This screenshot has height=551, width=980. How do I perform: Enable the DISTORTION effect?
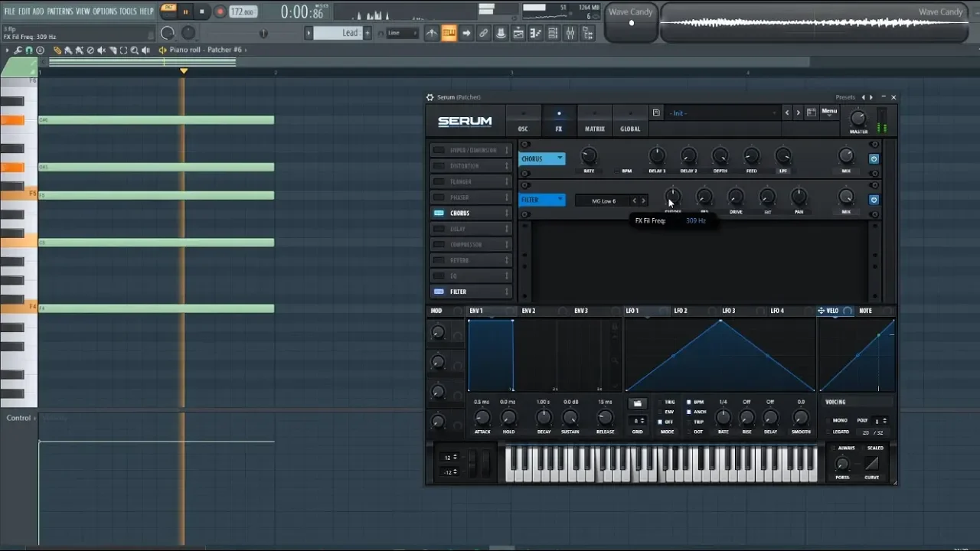pyautogui.click(x=439, y=166)
